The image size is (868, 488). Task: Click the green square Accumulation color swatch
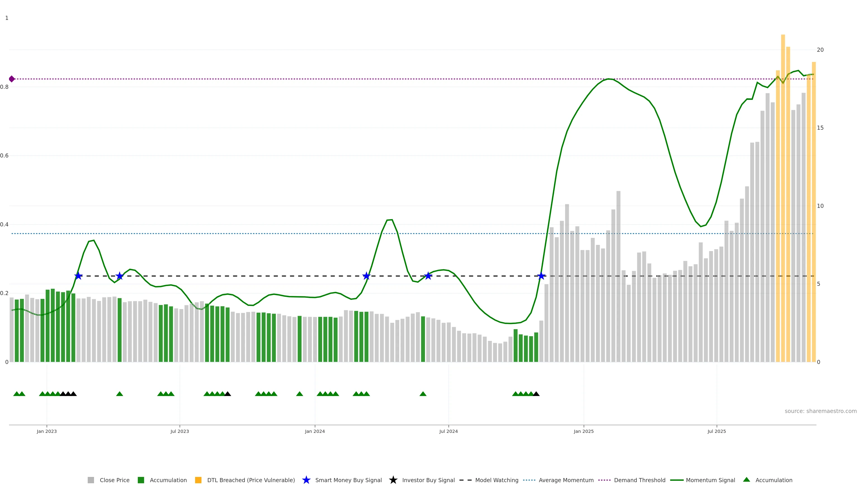(x=141, y=480)
